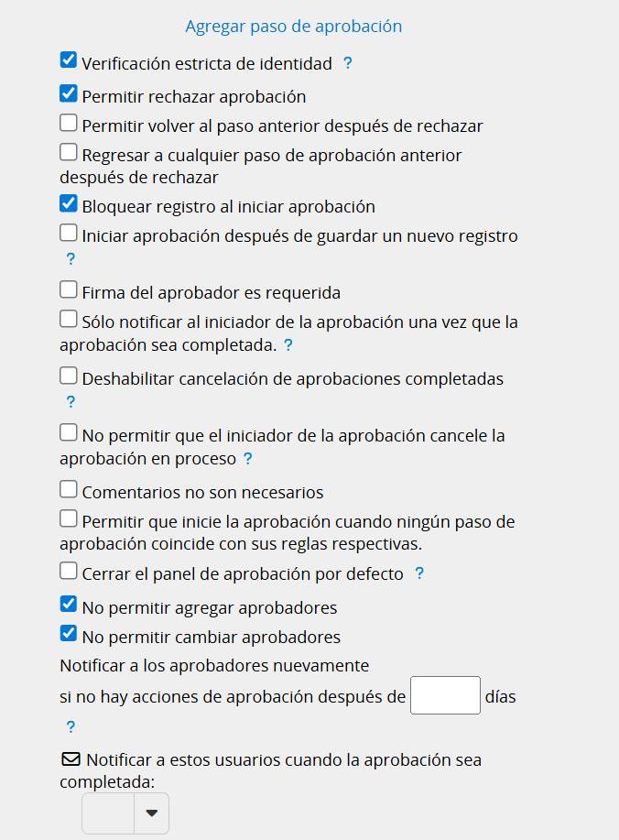Viewport: 619px width, 840px height.
Task: Uncheck No permitir agregar aprobadores
Action: tap(69, 605)
